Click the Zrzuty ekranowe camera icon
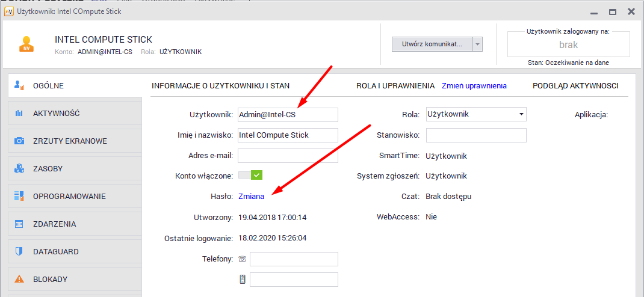644x297 pixels. [19, 141]
